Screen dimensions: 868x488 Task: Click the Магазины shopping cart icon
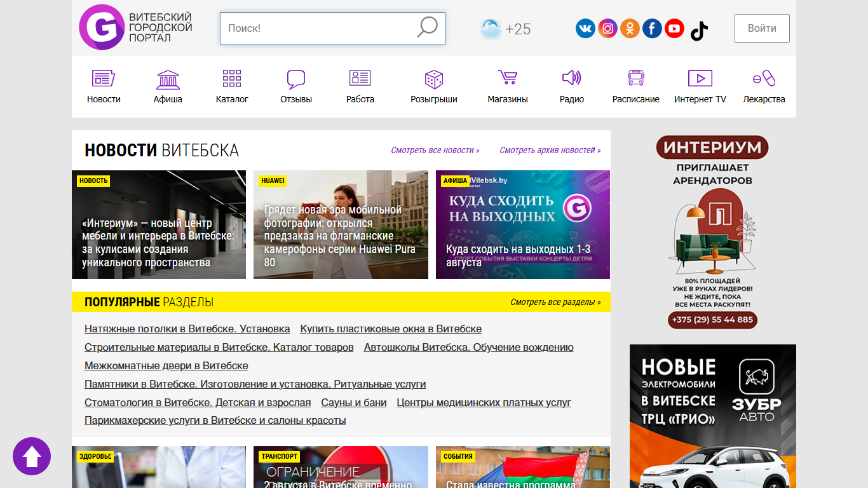click(508, 77)
